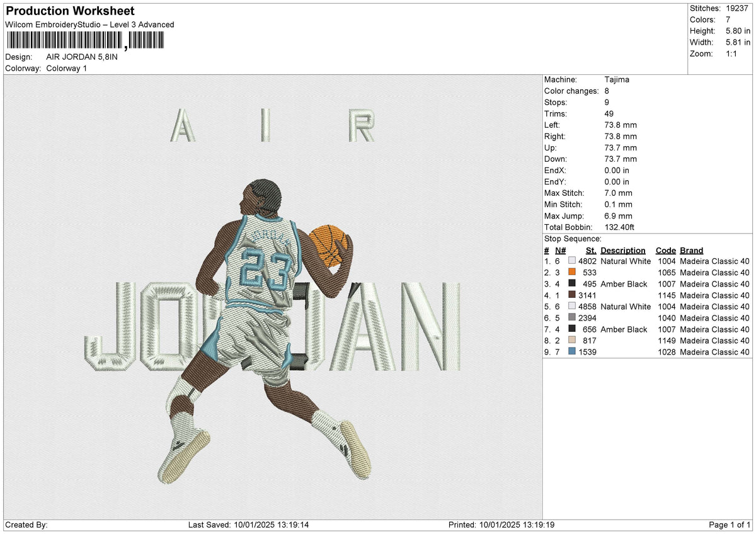Click the Amber Black swatch in stop 7
Viewport: 756px width, 534px height.
[x=572, y=329]
